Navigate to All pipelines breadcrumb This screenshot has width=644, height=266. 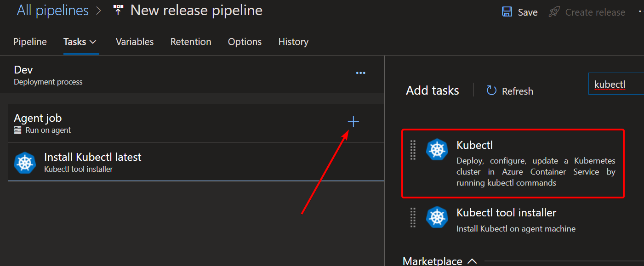click(52, 11)
